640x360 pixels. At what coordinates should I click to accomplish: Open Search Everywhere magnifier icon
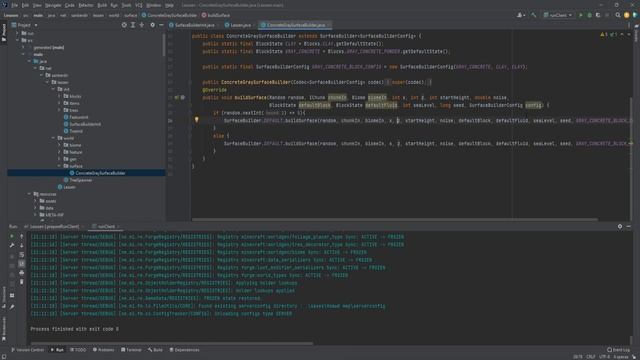[x=618, y=15]
